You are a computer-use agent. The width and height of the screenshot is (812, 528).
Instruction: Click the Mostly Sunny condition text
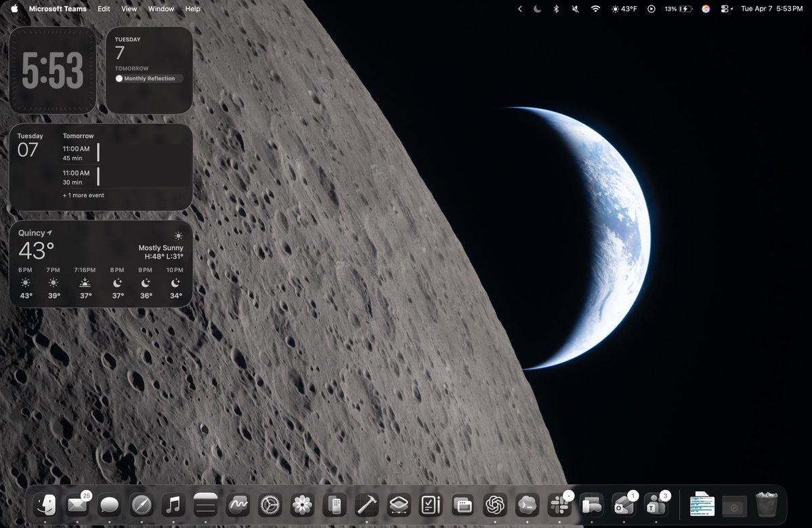click(161, 247)
